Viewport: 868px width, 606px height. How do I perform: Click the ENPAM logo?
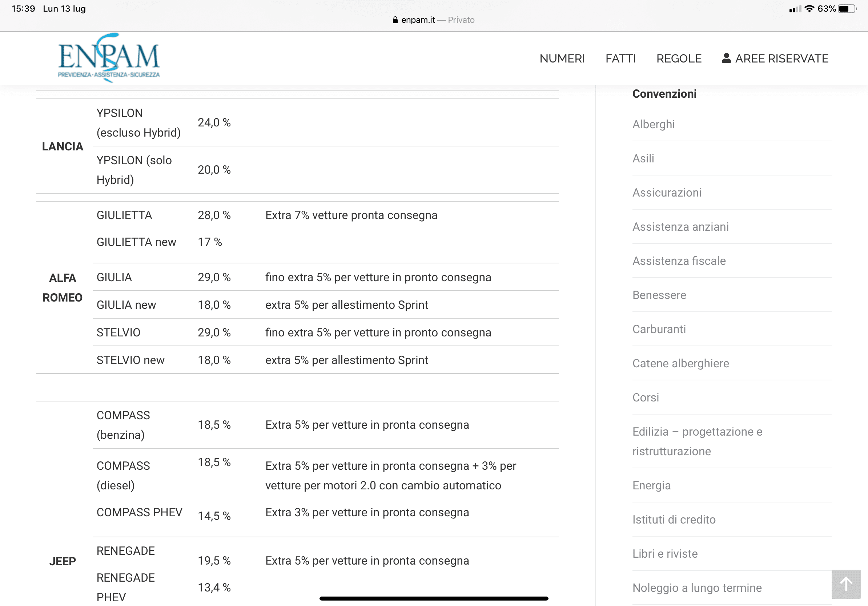coord(109,58)
